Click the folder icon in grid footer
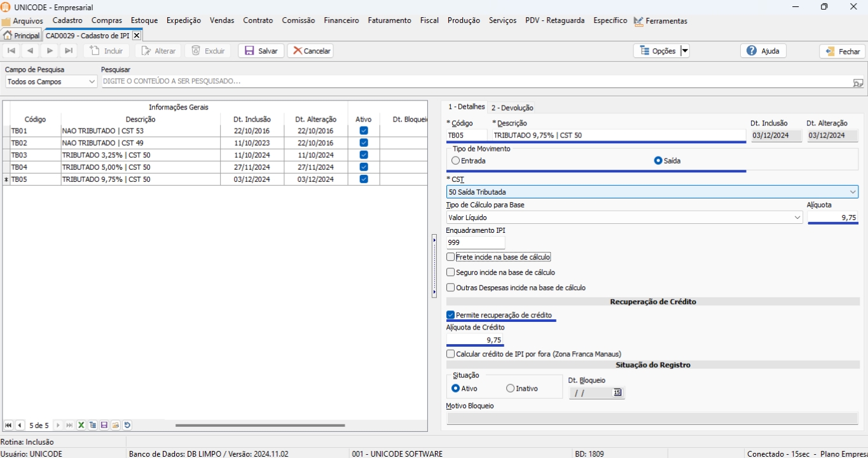This screenshot has height=458, width=868. 116,426
